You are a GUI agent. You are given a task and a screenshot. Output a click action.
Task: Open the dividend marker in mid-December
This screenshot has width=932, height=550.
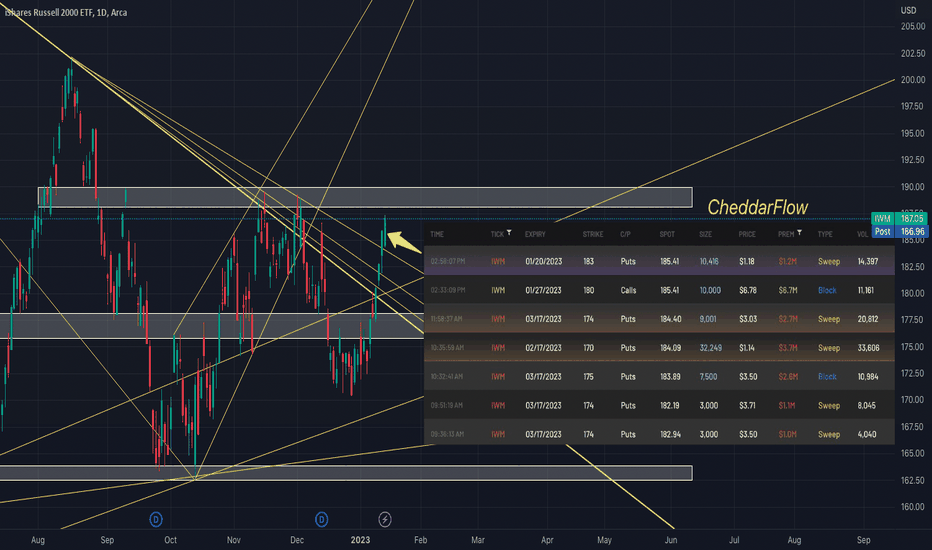(322, 520)
